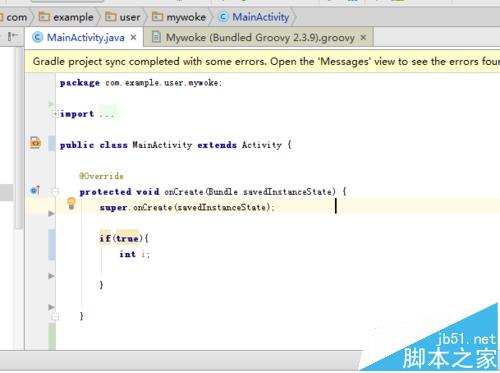
Task: Click the word package in the code
Action: 80,83
